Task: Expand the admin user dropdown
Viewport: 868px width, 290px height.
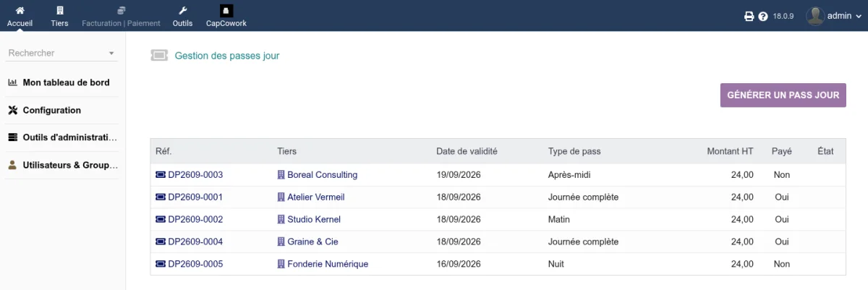Action: 858,16
